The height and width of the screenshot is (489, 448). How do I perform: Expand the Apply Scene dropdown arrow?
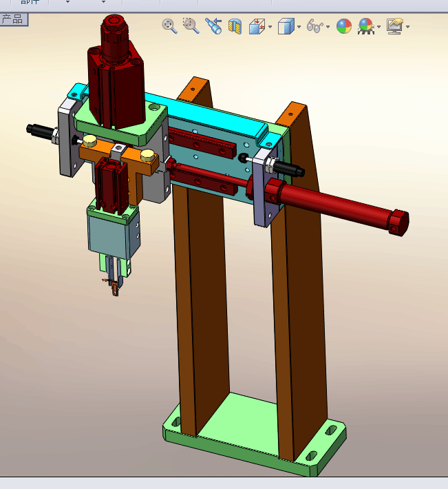(x=378, y=27)
